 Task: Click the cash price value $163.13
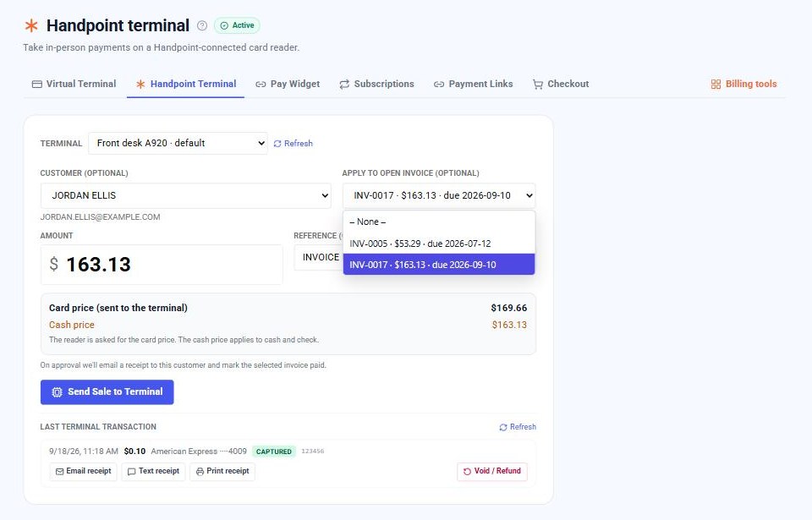(x=509, y=325)
